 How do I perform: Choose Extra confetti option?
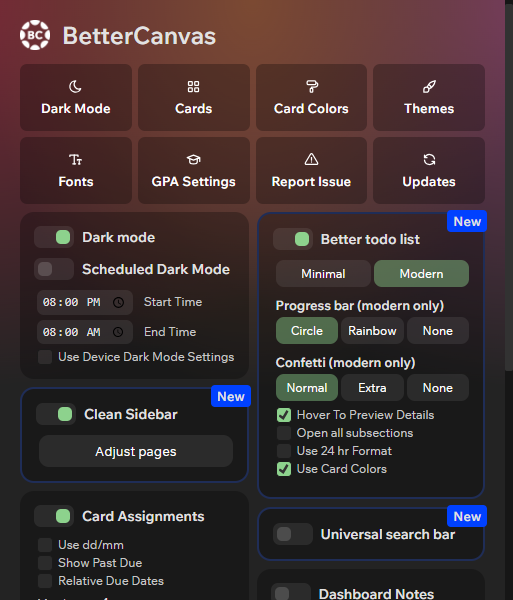pyautogui.click(x=372, y=388)
